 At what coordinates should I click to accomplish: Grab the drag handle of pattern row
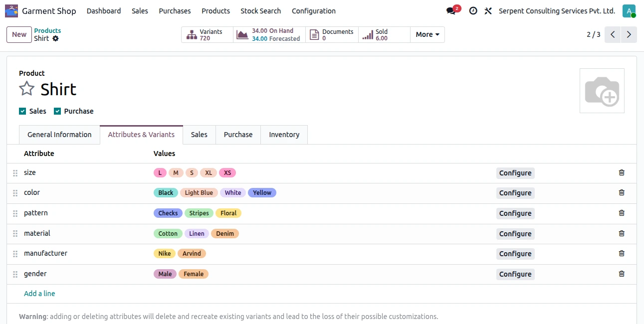tap(15, 213)
